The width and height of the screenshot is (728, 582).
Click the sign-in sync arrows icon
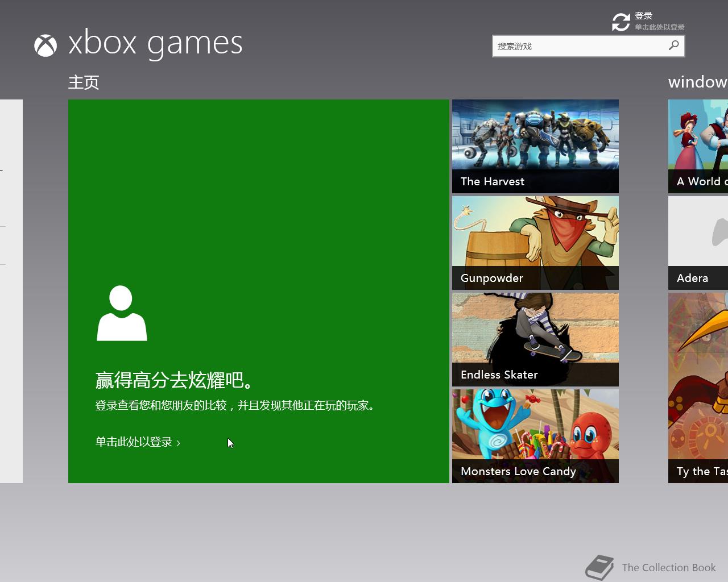click(621, 22)
